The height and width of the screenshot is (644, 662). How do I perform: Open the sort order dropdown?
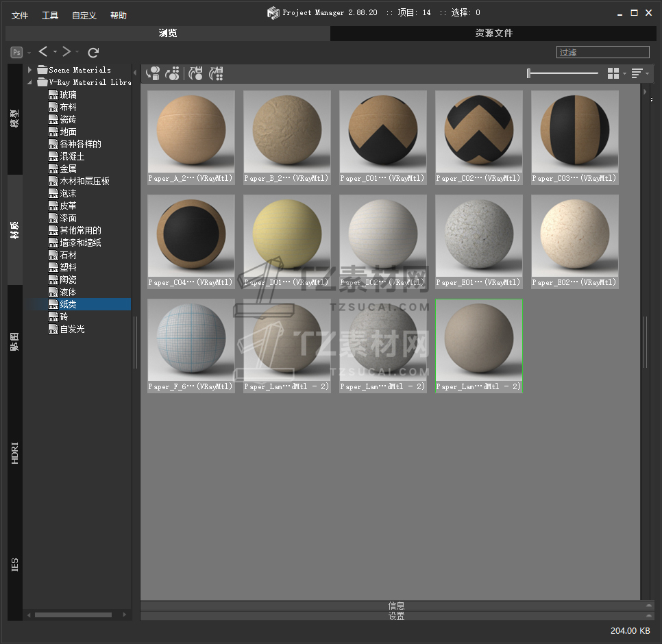pyautogui.click(x=637, y=73)
